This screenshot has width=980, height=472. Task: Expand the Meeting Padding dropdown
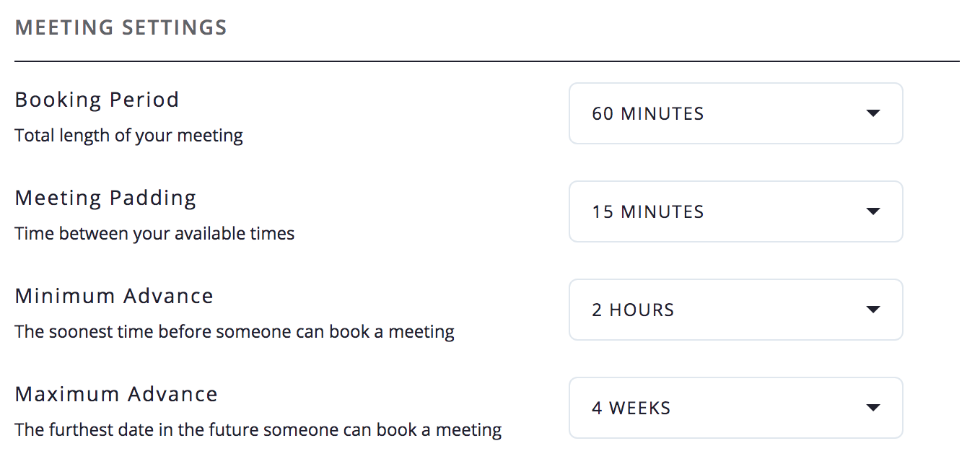pos(735,211)
